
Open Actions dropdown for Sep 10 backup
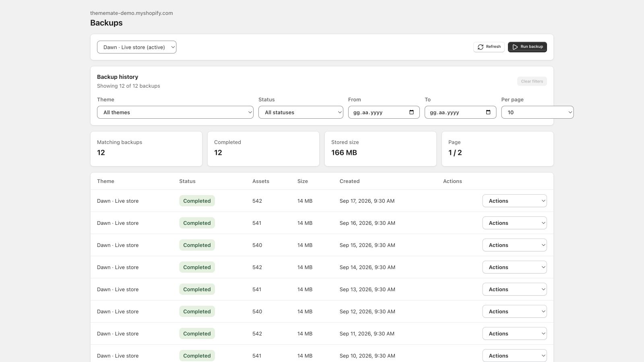click(514, 356)
